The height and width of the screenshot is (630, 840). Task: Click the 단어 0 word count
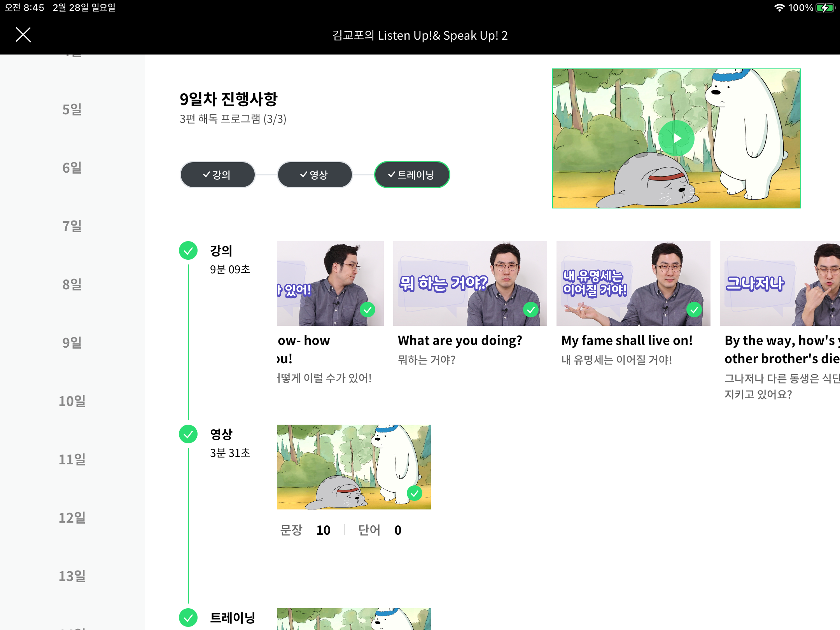(x=380, y=530)
